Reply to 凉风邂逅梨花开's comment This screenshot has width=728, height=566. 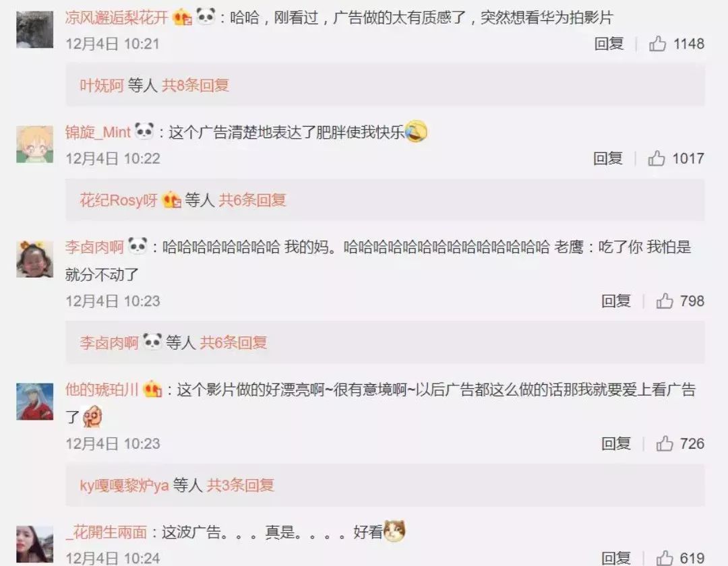609,44
